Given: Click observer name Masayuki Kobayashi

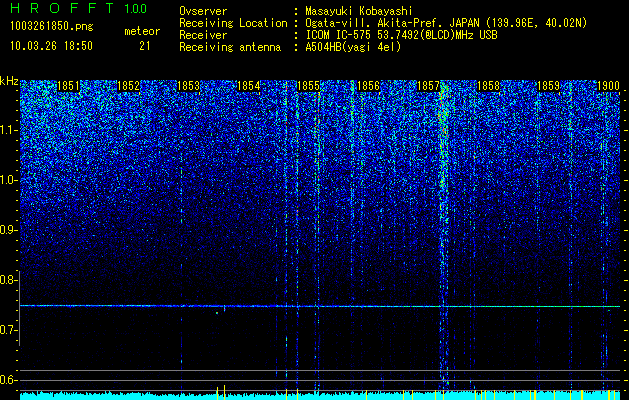Looking at the screenshot, I should pyautogui.click(x=359, y=11).
